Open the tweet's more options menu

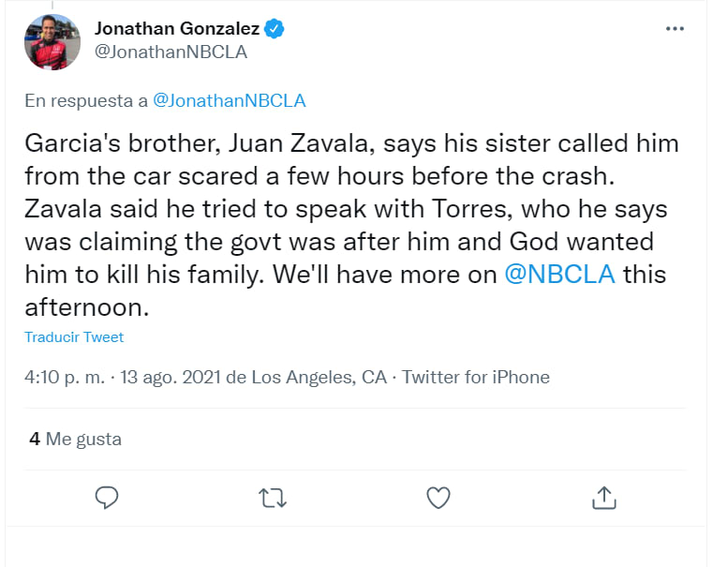click(675, 29)
